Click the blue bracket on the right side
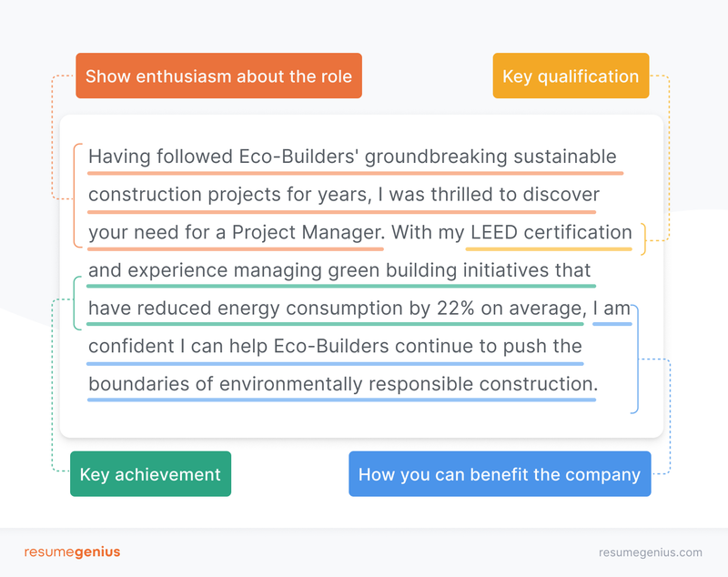This screenshot has width=728, height=577. click(x=635, y=359)
